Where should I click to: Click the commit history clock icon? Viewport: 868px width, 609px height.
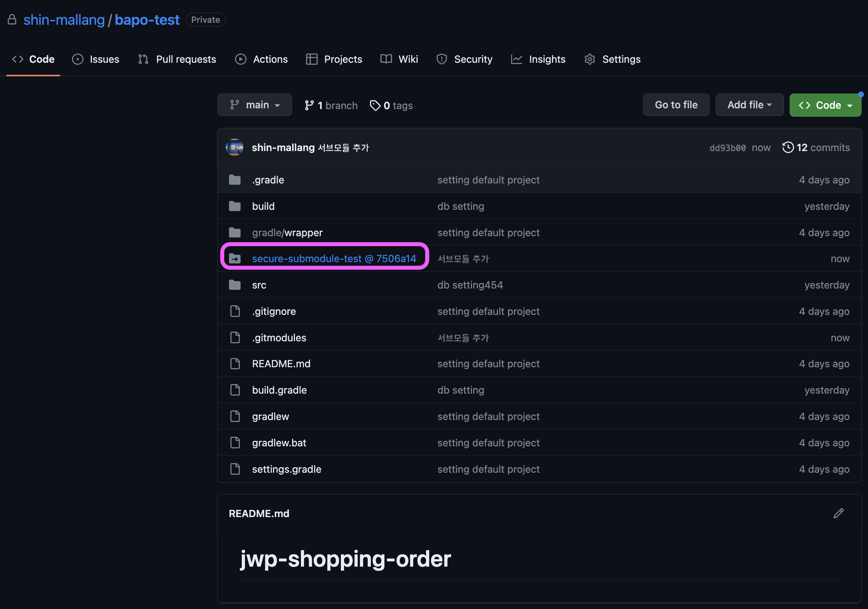point(788,147)
